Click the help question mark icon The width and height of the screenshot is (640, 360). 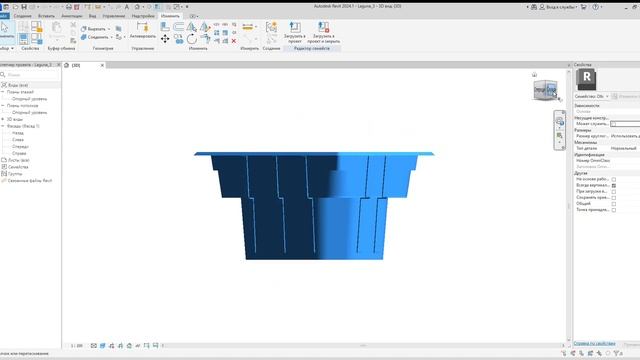click(x=596, y=7)
